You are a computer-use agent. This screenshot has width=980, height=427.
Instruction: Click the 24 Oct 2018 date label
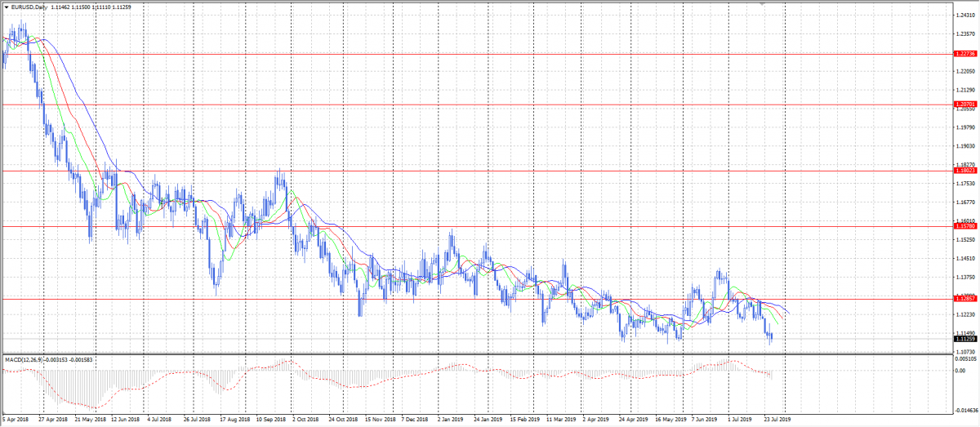click(343, 420)
